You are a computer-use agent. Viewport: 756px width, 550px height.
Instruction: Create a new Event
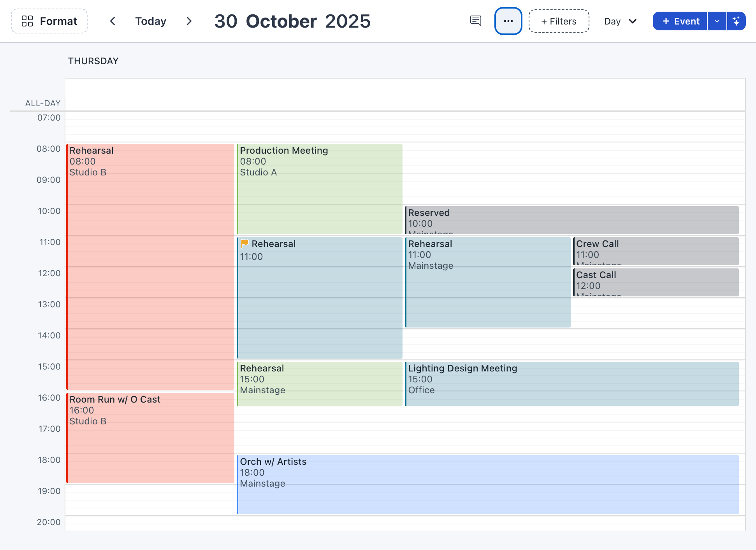[x=680, y=21]
